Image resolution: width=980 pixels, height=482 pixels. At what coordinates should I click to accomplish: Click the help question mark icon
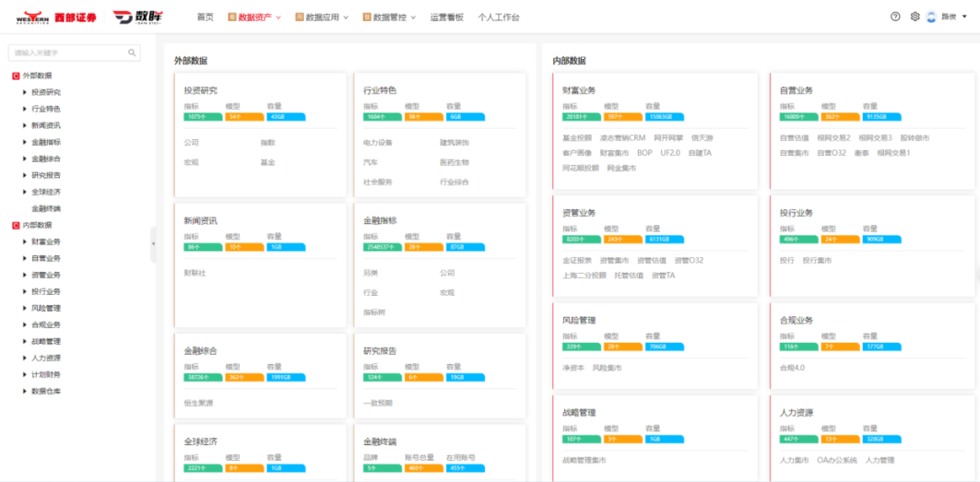(895, 17)
